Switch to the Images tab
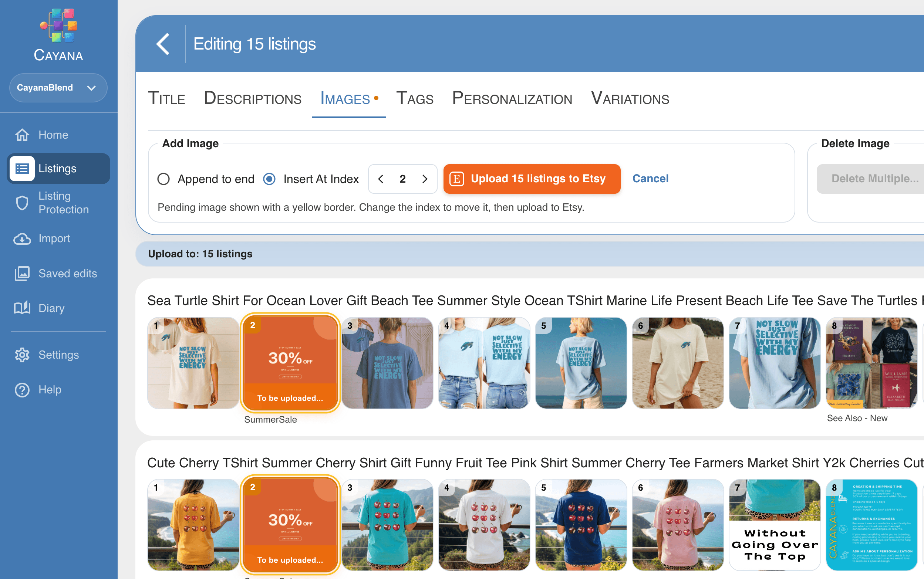Screen dimensions: 924x579 point(348,98)
